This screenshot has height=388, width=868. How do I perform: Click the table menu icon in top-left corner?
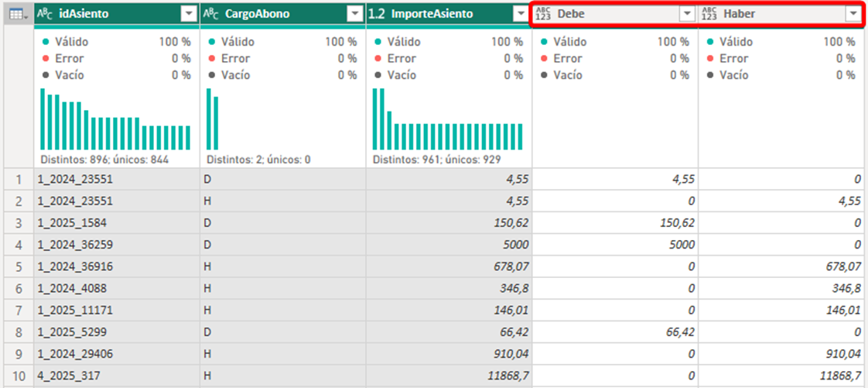pyautogui.click(x=16, y=14)
